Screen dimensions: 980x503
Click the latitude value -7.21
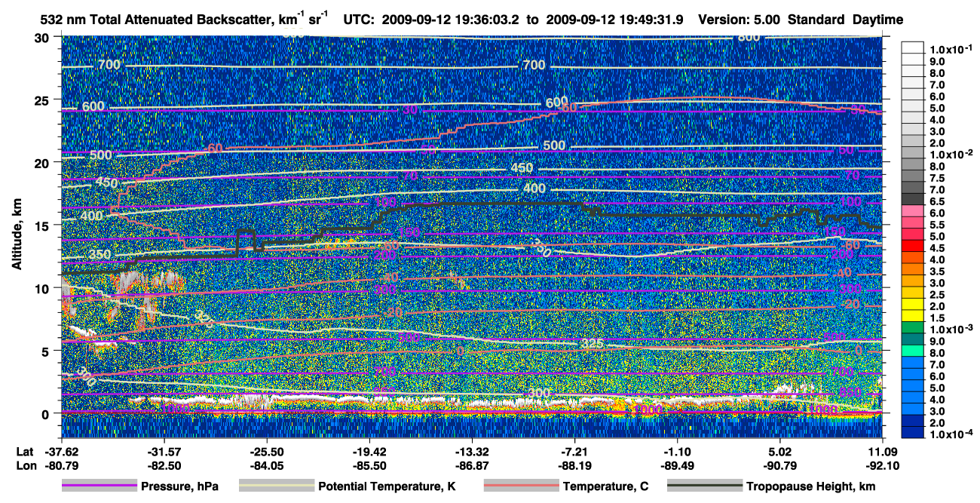[x=575, y=451]
